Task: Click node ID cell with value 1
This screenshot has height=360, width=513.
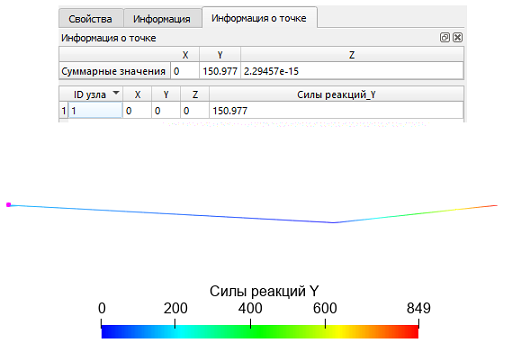Action: point(95,110)
